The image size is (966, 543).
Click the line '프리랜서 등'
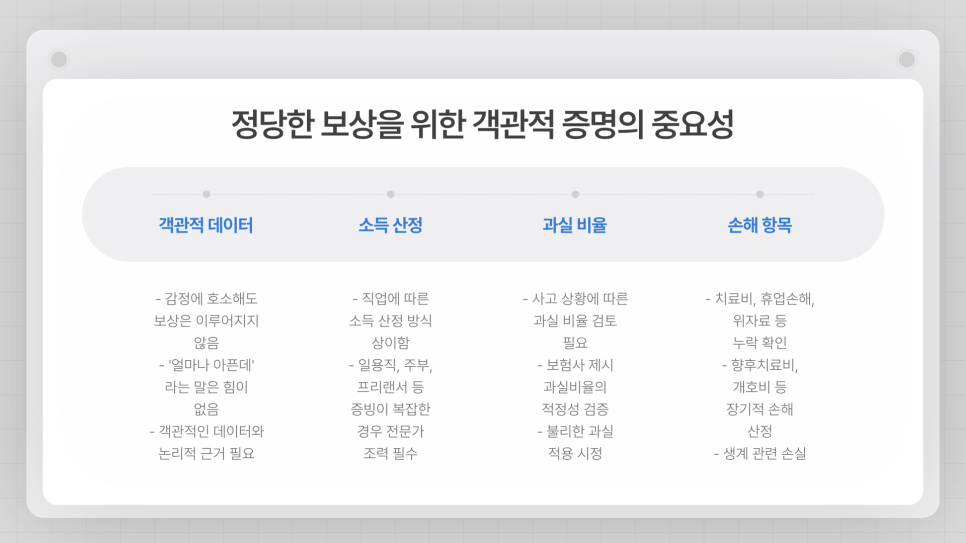(x=391, y=387)
